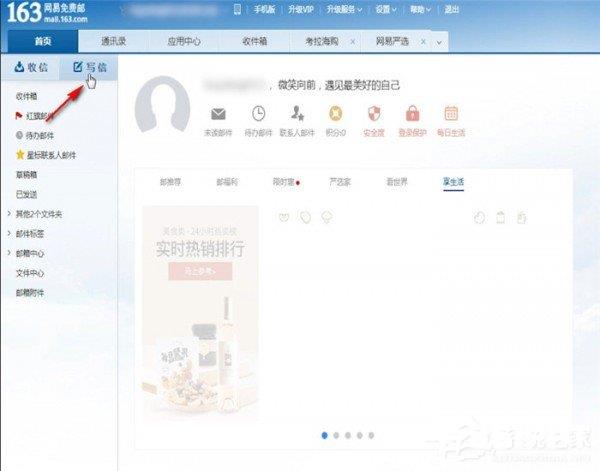The height and width of the screenshot is (471, 600).
Task: Open the 设置 dropdown menu
Action: [386, 10]
